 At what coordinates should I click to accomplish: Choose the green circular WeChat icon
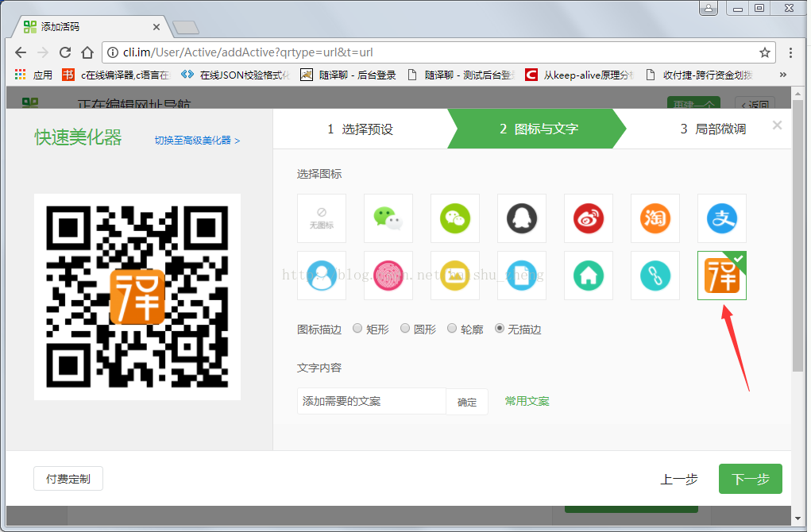(x=454, y=218)
